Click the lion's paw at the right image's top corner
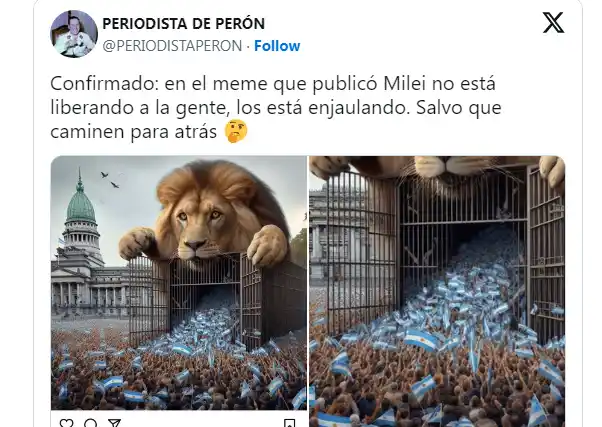This screenshot has width=602, height=427. (x=552, y=170)
